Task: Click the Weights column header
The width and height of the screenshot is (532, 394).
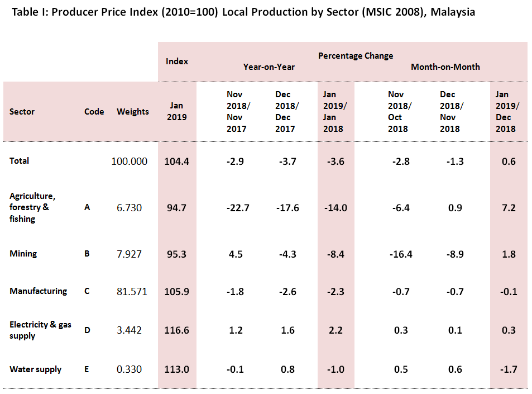Action: [132, 111]
